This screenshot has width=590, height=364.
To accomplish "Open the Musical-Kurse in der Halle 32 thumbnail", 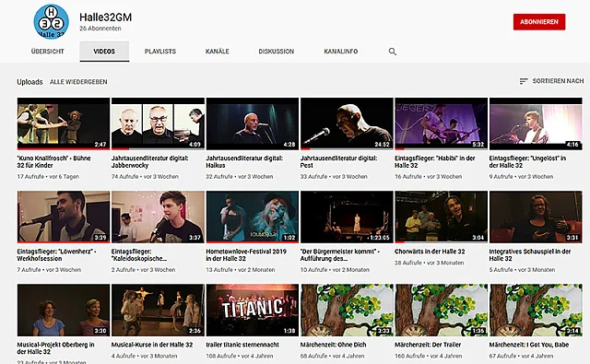I will [158, 311].
